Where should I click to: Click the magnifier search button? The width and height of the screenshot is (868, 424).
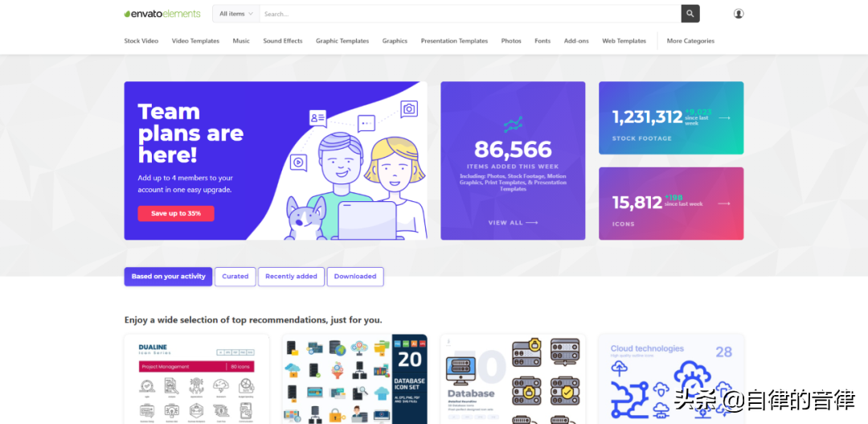click(x=690, y=14)
